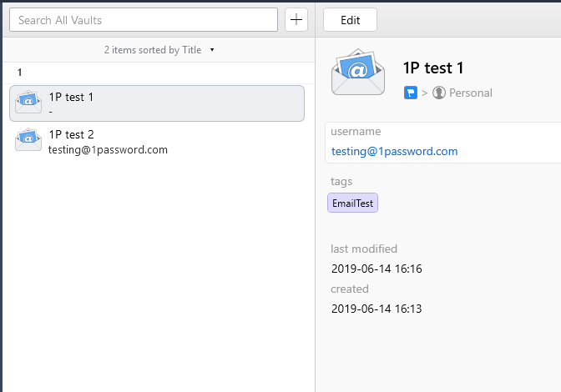The width and height of the screenshot is (561, 392).
Task: Select the EmailTest tag
Action: coord(352,203)
